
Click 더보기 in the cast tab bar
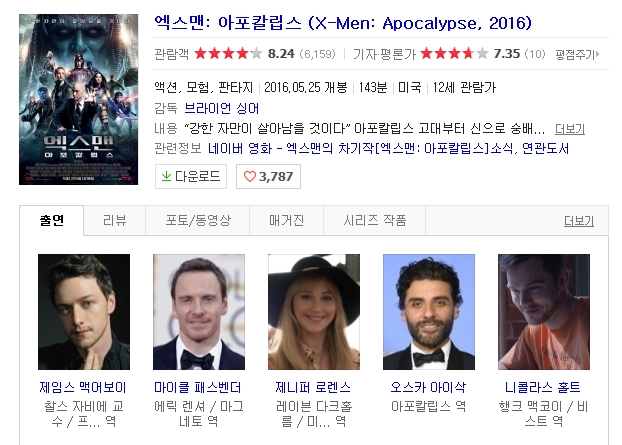pyautogui.click(x=579, y=221)
